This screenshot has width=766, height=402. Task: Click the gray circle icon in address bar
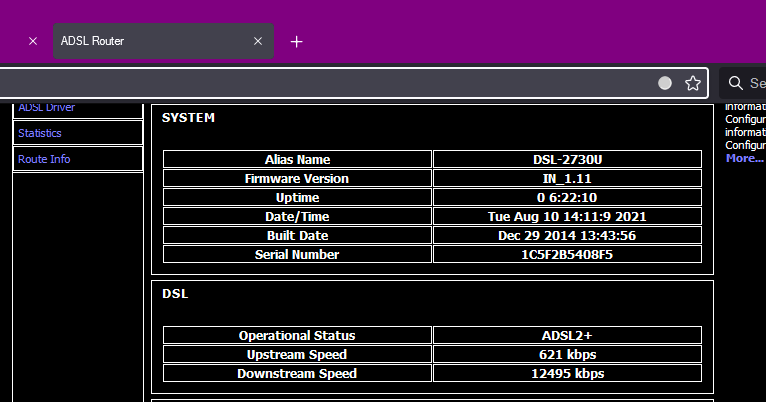[665, 83]
